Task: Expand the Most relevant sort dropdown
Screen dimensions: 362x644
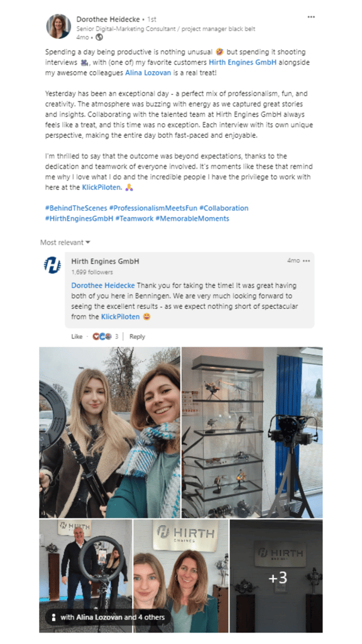Action: pos(65,242)
